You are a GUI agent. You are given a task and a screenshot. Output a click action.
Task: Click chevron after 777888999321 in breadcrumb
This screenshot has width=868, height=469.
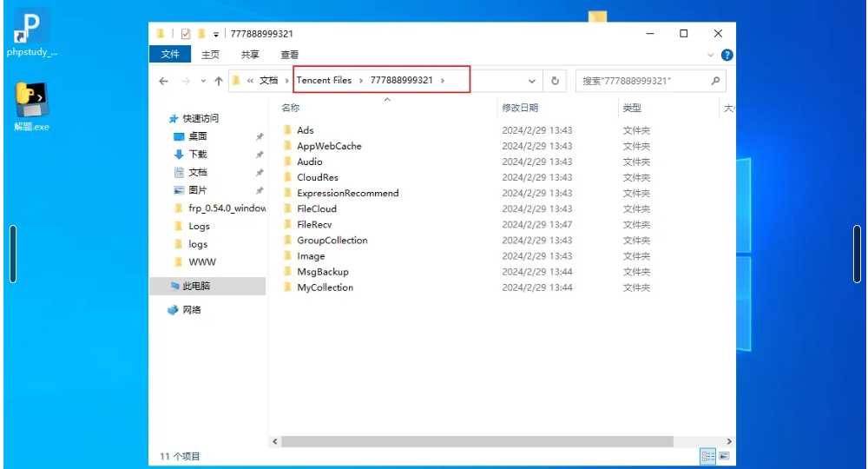pyautogui.click(x=443, y=81)
